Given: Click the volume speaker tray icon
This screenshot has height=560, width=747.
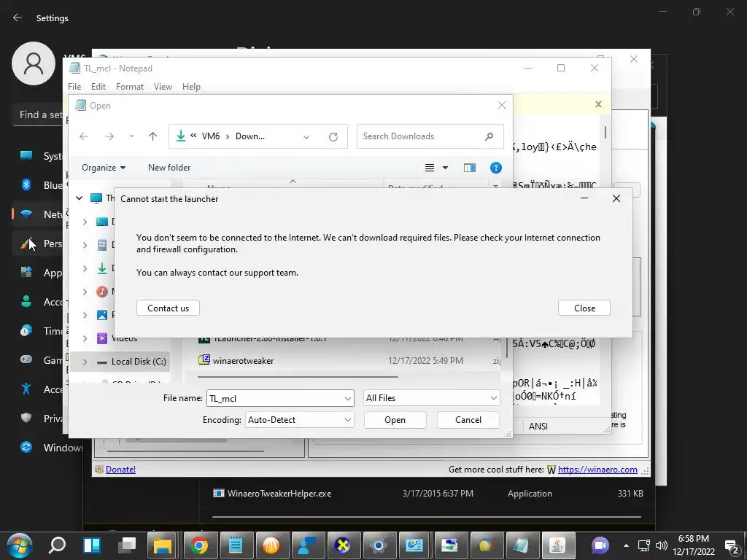Looking at the screenshot, I should [x=661, y=545].
